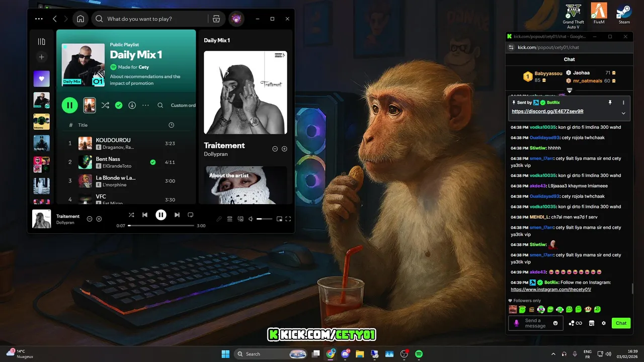
Task: Select Bent Nass track row
Action: [x=126, y=162]
